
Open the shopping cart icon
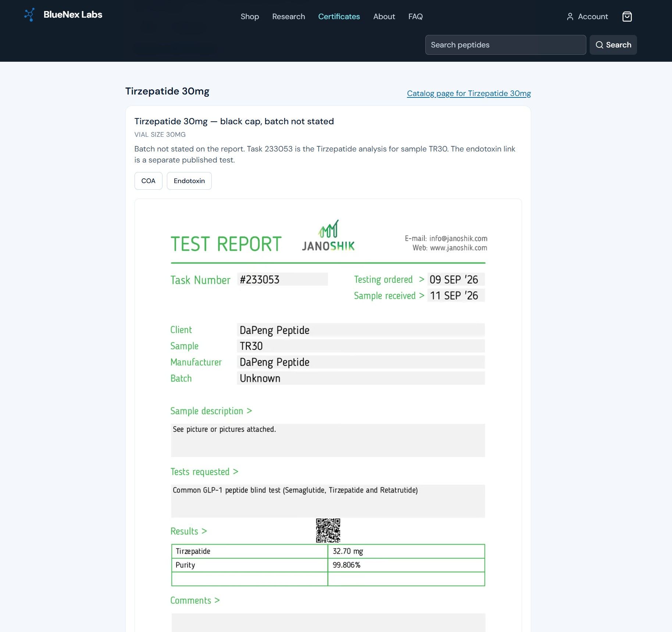pos(627,17)
